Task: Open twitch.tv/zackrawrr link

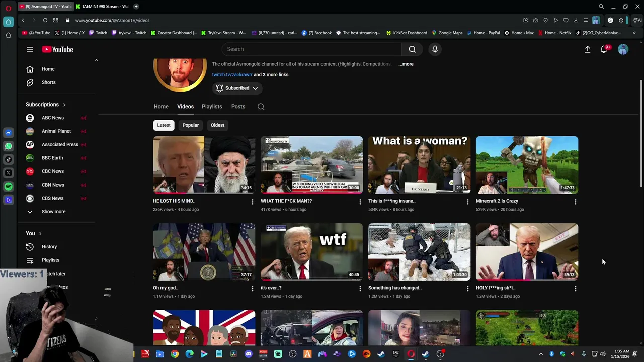Action: click(232, 75)
